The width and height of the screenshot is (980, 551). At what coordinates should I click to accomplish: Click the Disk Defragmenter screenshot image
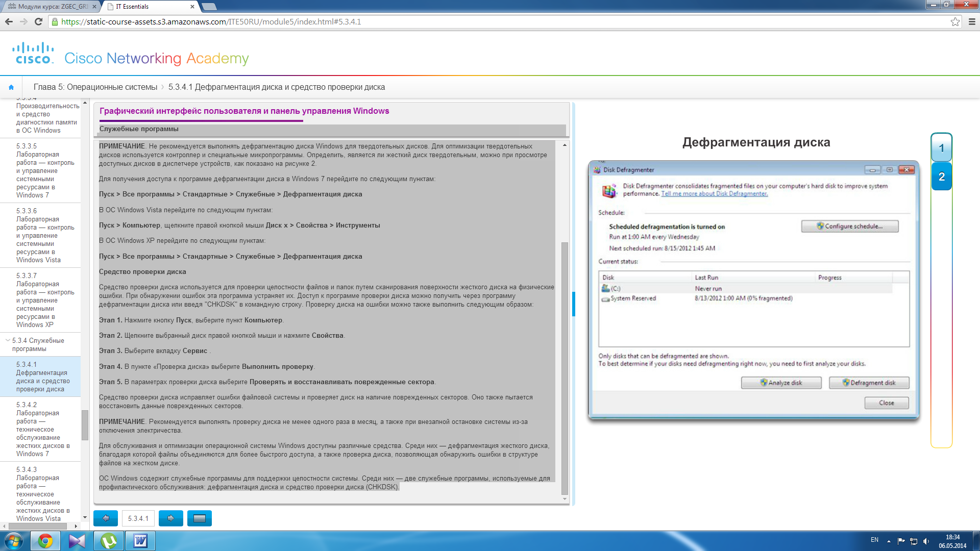point(754,291)
